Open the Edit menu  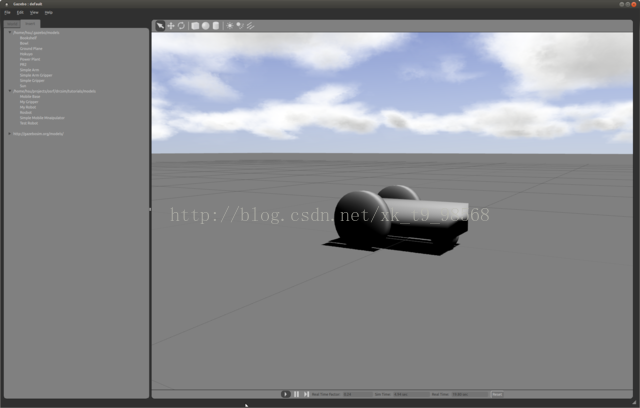pos(20,13)
